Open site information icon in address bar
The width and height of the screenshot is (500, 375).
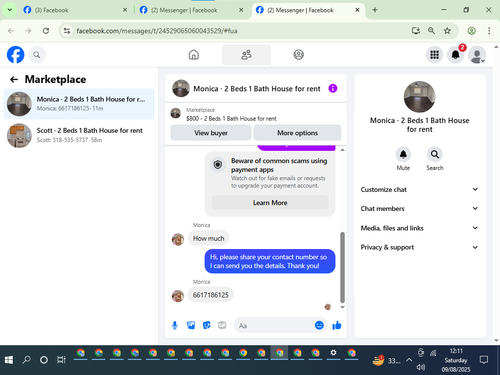click(67, 31)
